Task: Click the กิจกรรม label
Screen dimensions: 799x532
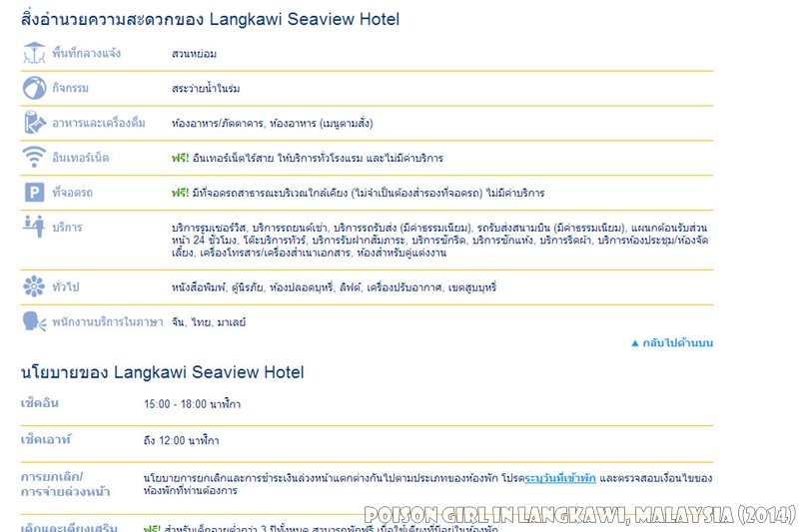Action: (70, 88)
